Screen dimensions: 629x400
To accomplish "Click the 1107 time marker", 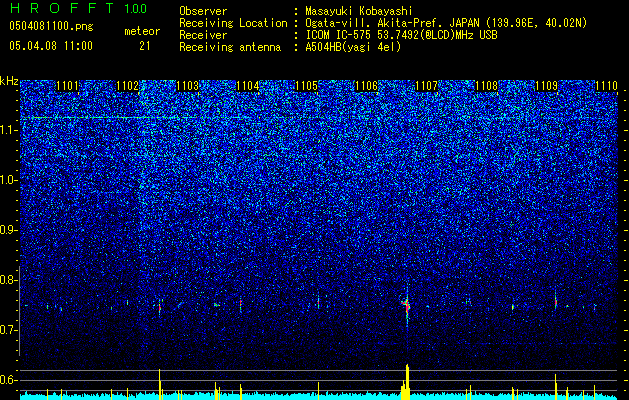I will click(x=426, y=86).
